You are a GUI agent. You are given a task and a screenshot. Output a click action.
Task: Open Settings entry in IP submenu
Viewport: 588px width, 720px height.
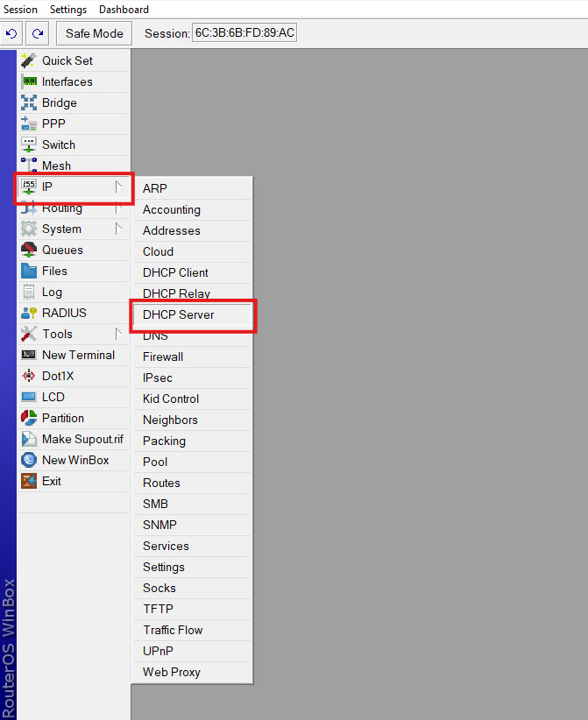tap(193, 568)
